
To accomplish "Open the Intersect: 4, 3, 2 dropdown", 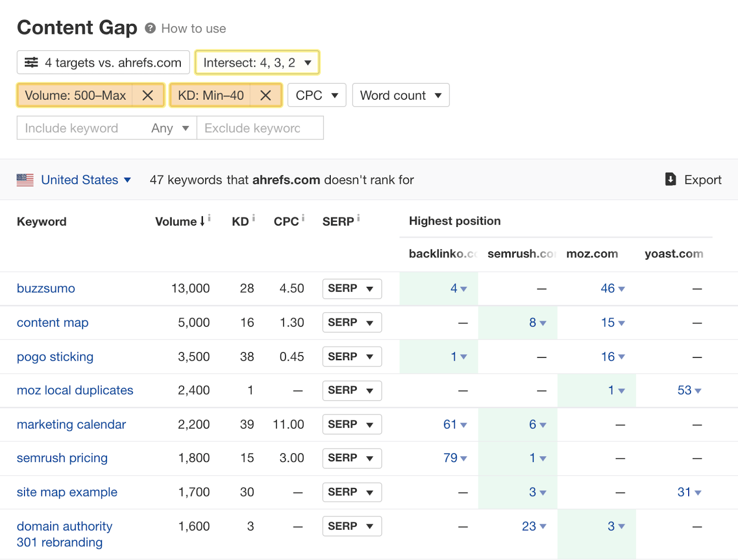I will click(257, 63).
